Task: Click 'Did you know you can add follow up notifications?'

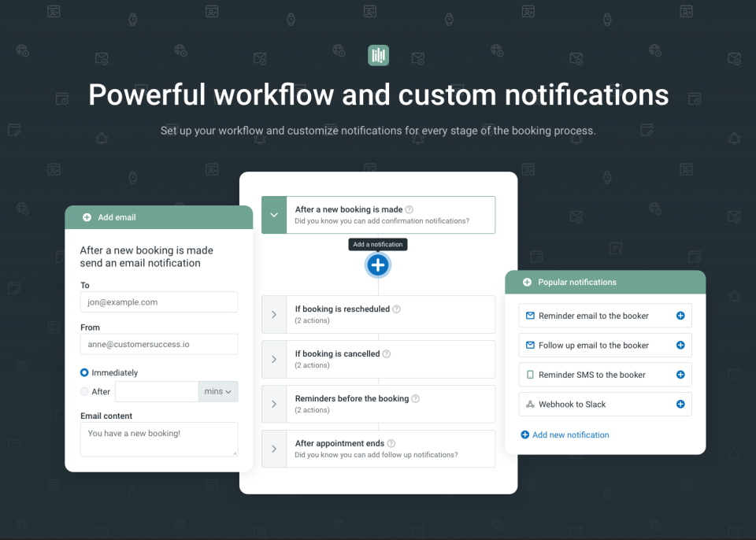Action: pyautogui.click(x=376, y=455)
